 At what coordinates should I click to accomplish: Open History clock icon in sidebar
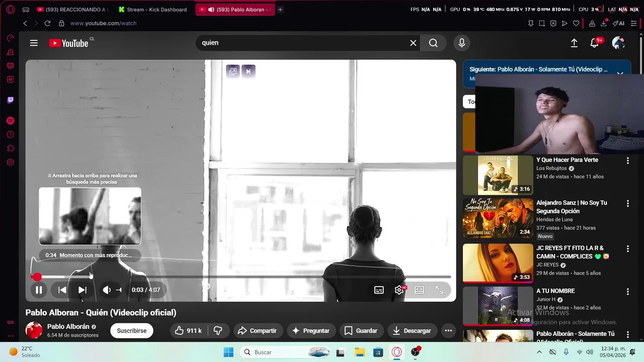pyautogui.click(x=10, y=134)
